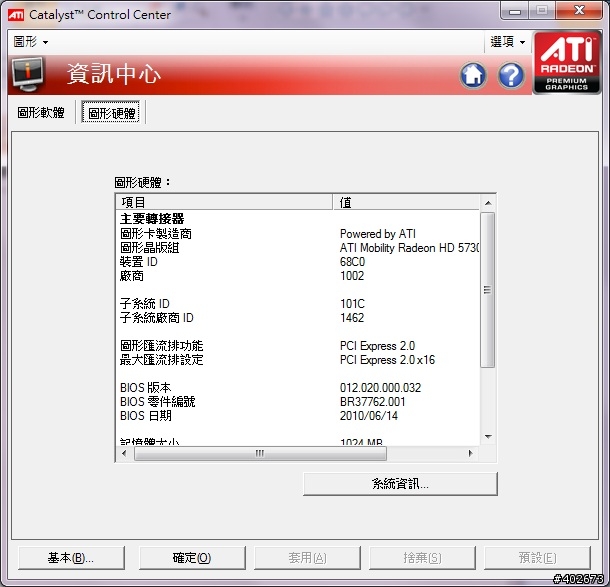The height and width of the screenshot is (587, 610).
Task: Click the ATI Radeon Premium Graphics logo
Action: (x=567, y=62)
